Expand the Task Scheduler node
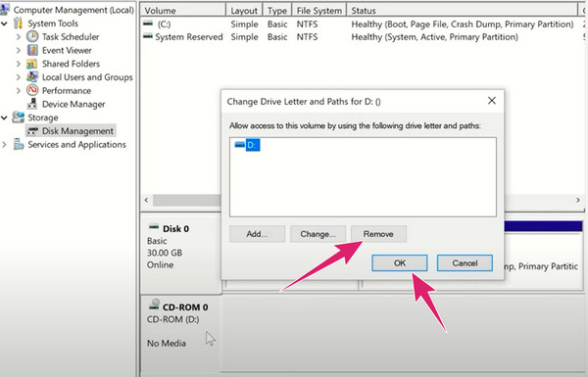This screenshot has width=588, height=377. coord(19,37)
